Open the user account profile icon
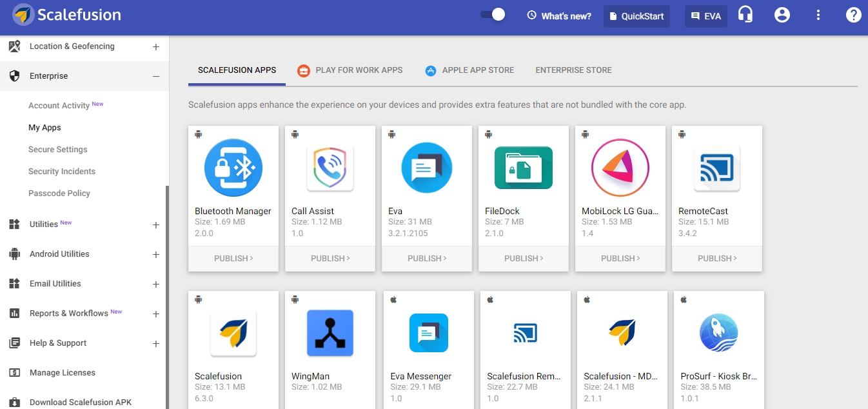This screenshot has width=868, height=409. (x=782, y=15)
